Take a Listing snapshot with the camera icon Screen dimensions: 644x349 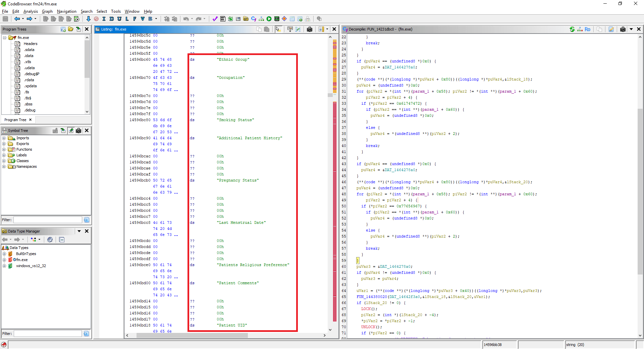coord(310,29)
